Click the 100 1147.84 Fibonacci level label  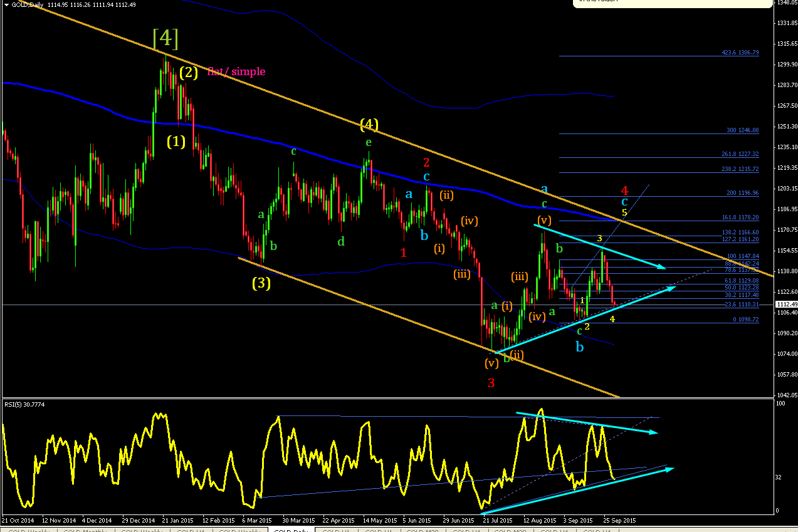(x=743, y=256)
